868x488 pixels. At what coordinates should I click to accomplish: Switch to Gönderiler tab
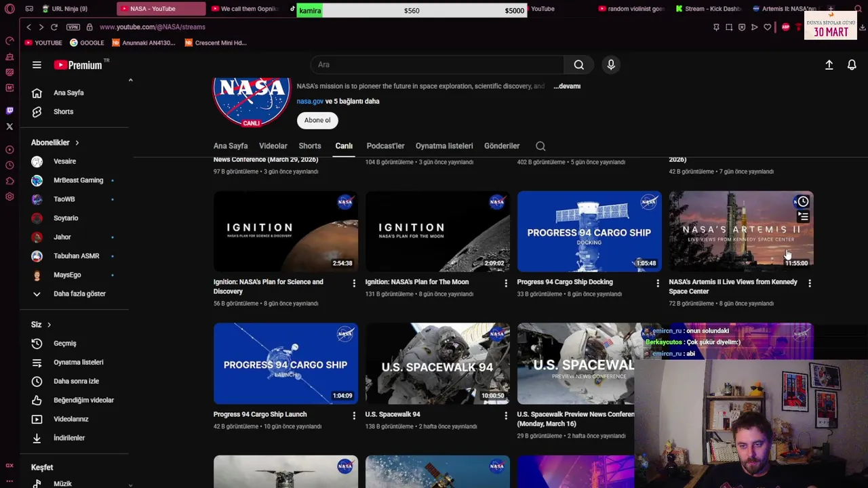point(502,146)
